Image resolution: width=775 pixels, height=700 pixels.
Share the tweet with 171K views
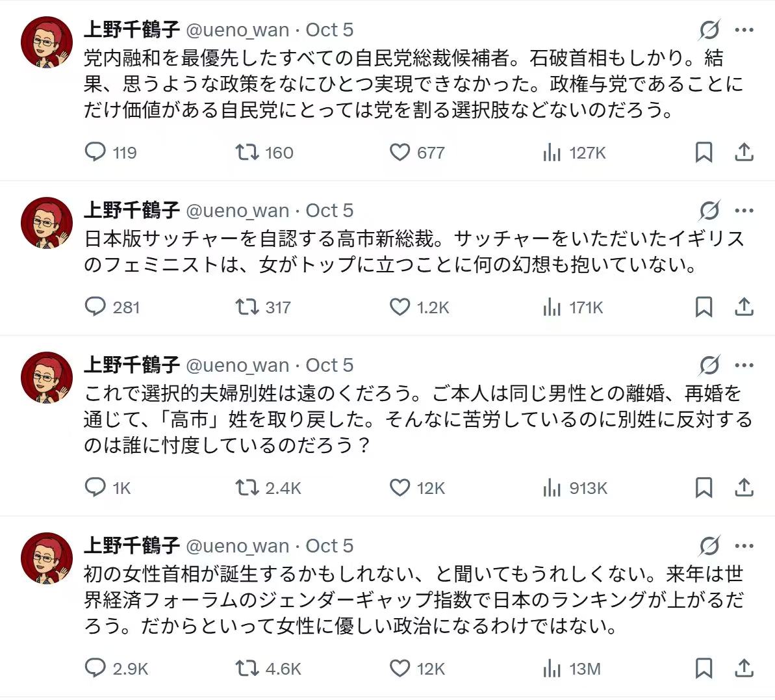[x=743, y=307]
